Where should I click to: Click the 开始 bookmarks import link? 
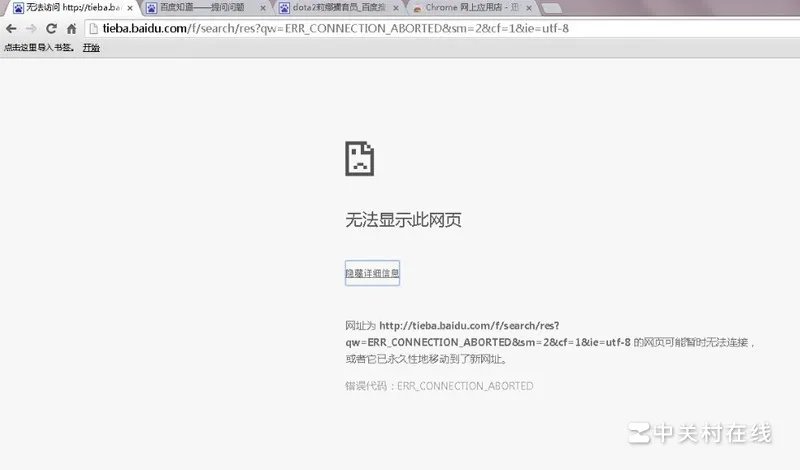coord(91,47)
